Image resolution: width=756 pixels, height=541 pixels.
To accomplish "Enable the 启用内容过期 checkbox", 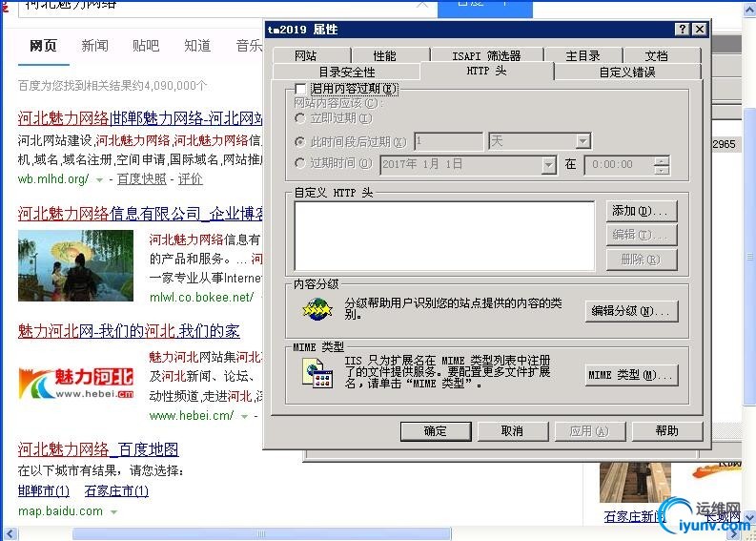I will coord(300,89).
